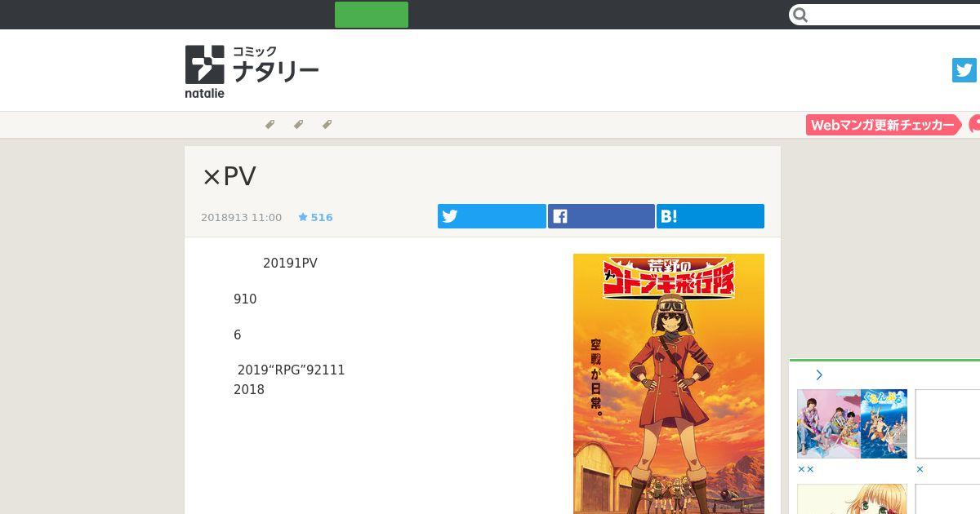Image resolution: width=980 pixels, height=514 pixels.
Task: Share the article on Twitter
Action: [492, 216]
